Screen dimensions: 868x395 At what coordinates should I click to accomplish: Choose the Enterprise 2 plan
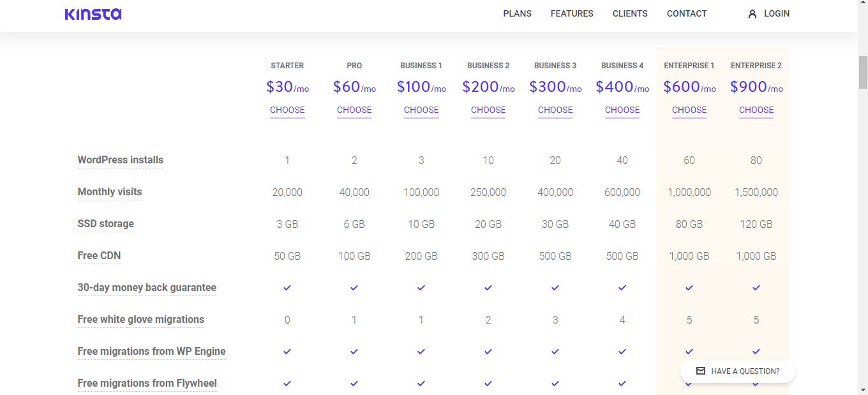pos(756,110)
